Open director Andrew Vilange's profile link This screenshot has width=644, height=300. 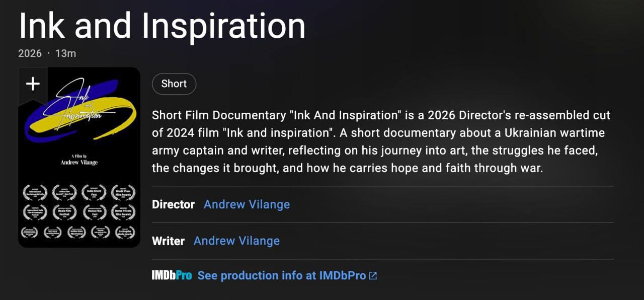(247, 204)
